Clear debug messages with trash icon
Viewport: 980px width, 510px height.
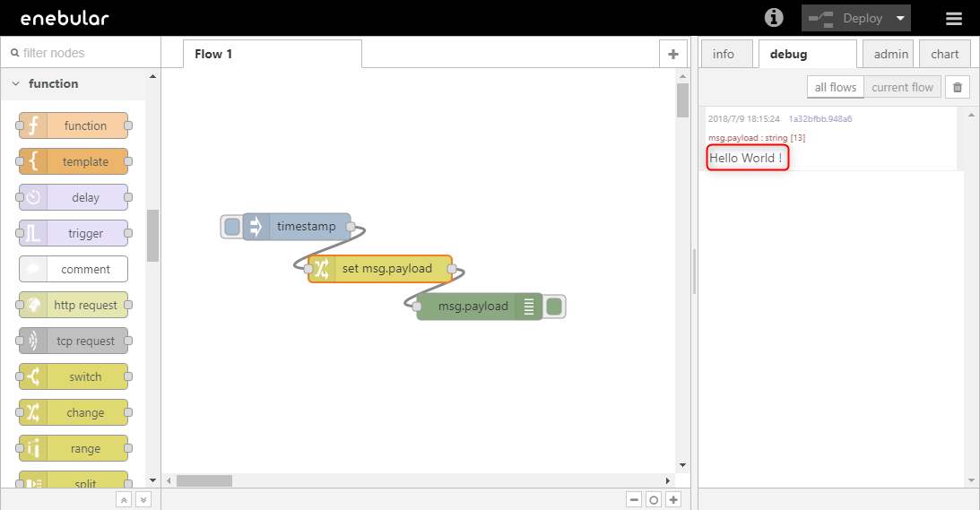click(x=958, y=87)
